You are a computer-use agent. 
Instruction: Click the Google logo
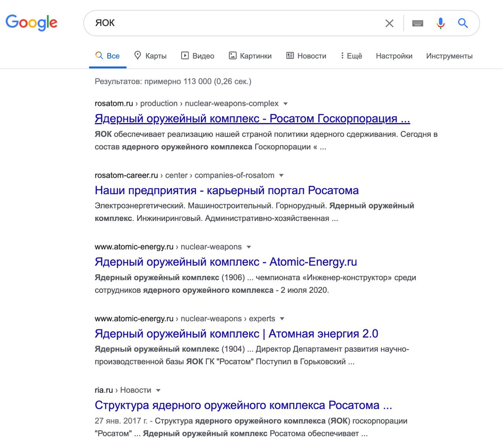(31, 23)
